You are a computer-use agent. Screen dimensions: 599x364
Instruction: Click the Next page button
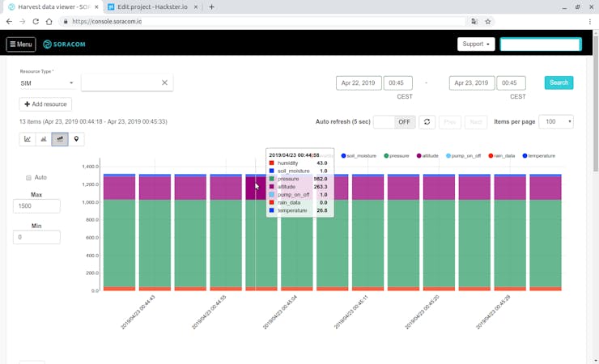(x=476, y=121)
